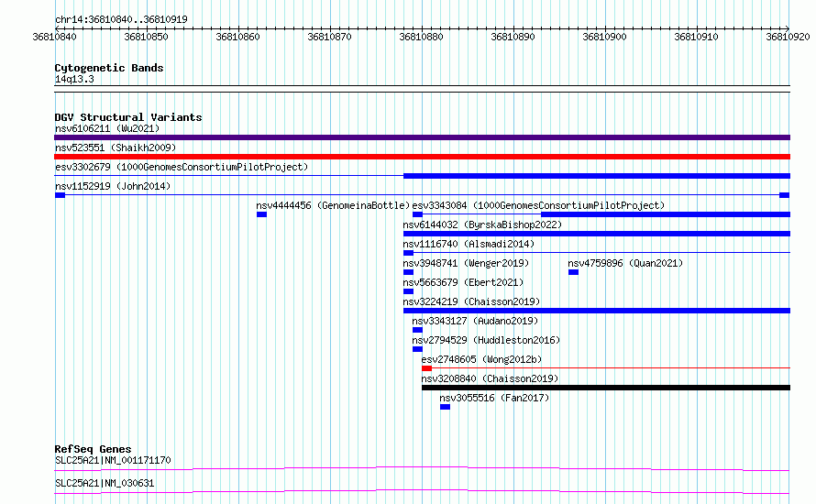This screenshot has height=504, width=816.
Task: Open gene label SLC25A21|NM_001171170
Action: point(113,460)
